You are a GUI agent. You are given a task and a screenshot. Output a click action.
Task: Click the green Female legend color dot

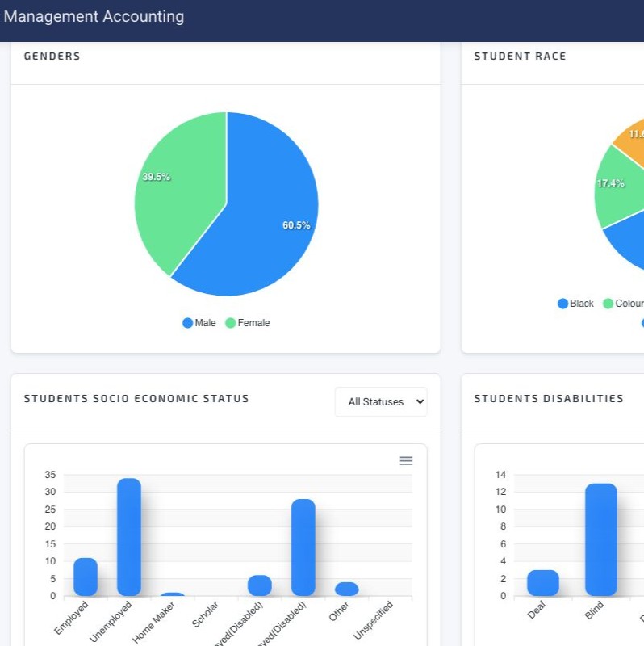click(231, 323)
